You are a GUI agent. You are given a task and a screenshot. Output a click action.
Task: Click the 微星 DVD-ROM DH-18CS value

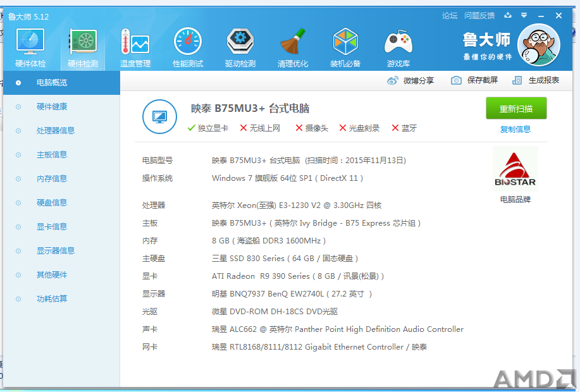pos(275,312)
